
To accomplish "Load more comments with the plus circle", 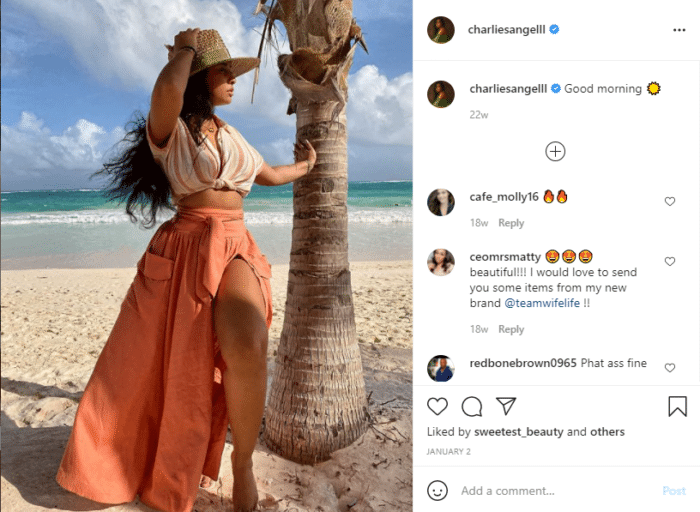I will coord(555,151).
